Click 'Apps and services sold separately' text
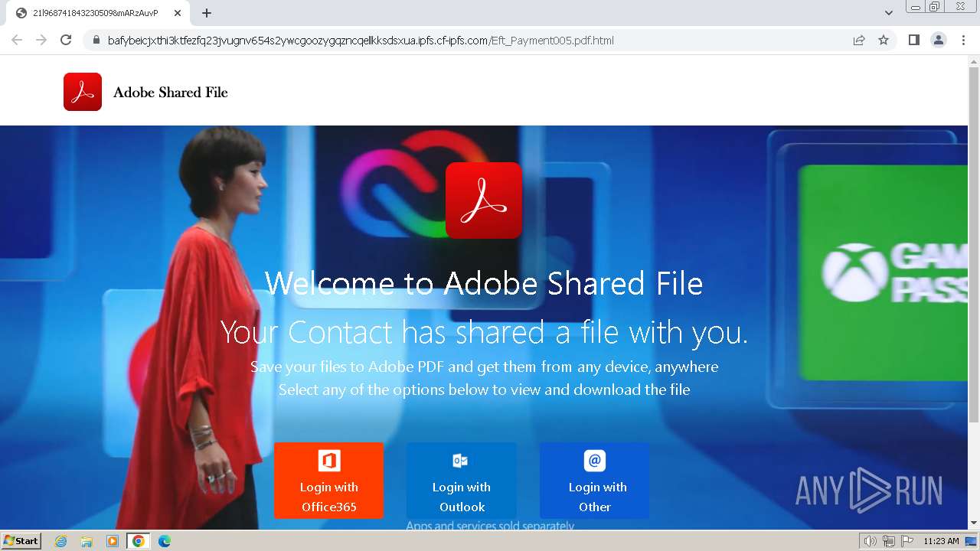980x551 pixels. click(x=490, y=526)
